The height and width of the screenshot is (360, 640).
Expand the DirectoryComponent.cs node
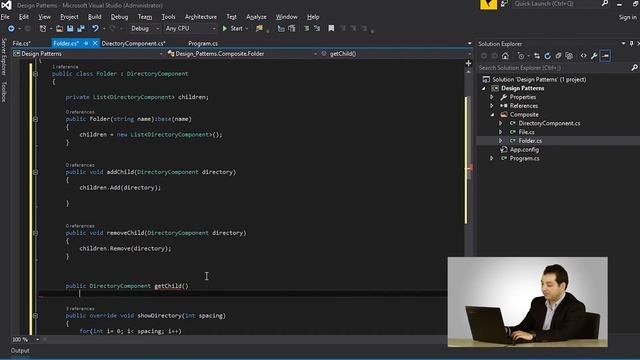coord(501,123)
